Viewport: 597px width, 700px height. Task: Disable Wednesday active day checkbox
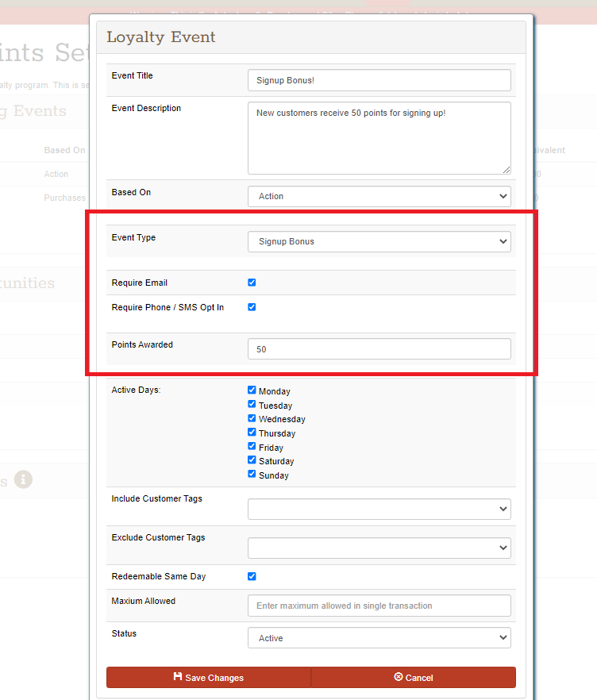click(252, 418)
